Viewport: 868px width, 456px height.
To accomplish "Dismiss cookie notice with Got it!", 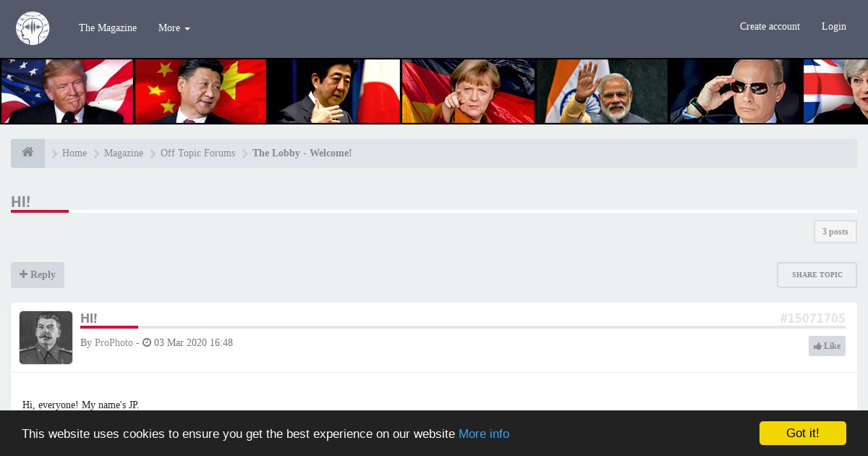I will tap(803, 433).
